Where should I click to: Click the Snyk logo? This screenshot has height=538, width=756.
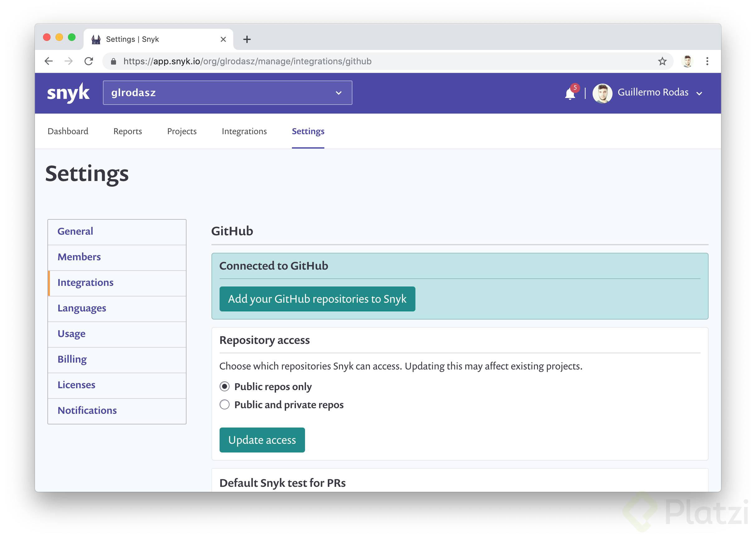(68, 92)
